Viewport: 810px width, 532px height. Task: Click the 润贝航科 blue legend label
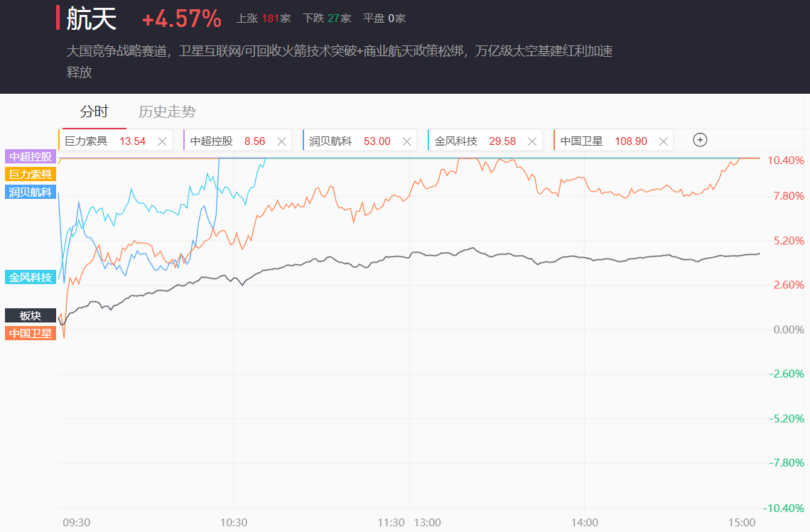click(x=31, y=192)
